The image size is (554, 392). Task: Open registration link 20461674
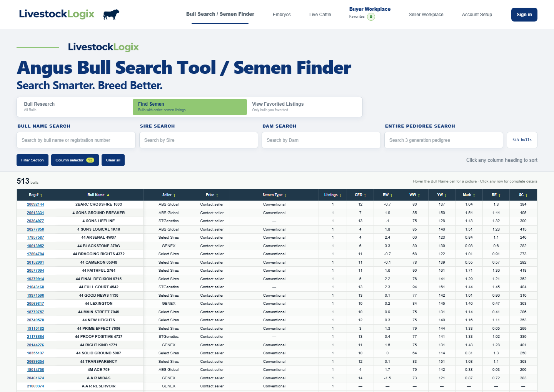pyautogui.click(x=35, y=378)
